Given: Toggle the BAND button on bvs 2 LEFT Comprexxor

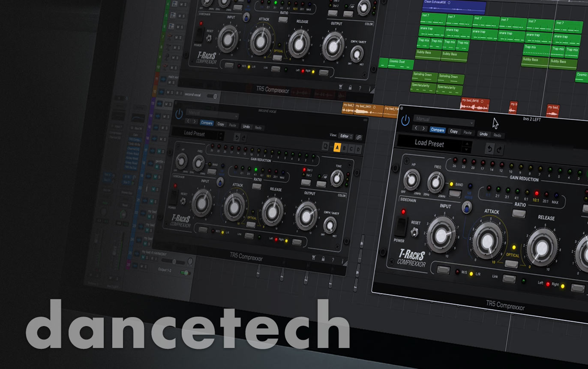Looking at the screenshot, I should click(454, 193).
